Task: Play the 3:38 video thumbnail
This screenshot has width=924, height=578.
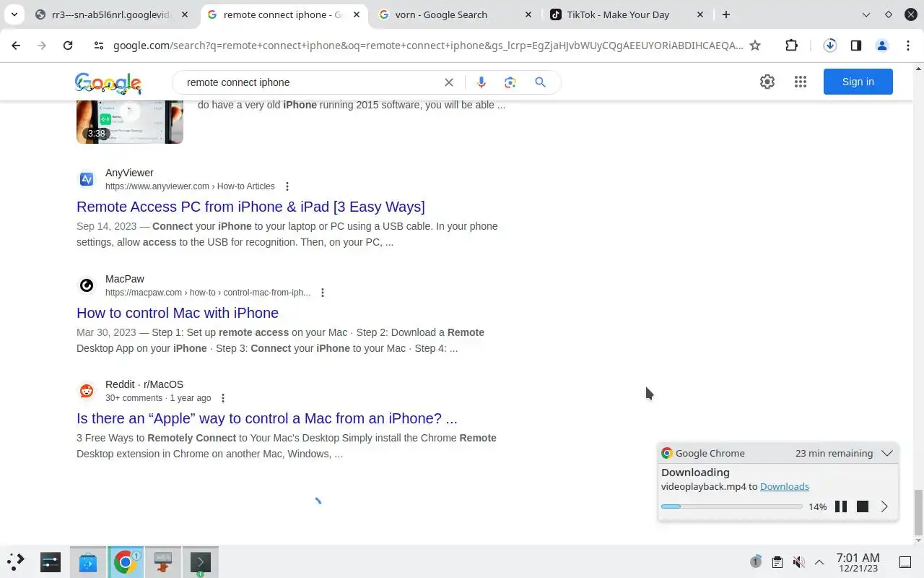Action: (x=130, y=121)
